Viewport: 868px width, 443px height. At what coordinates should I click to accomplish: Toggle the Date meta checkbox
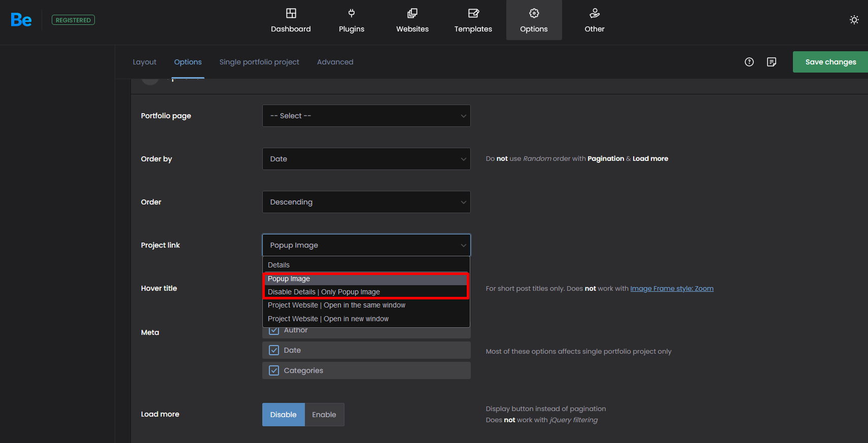[274, 350]
